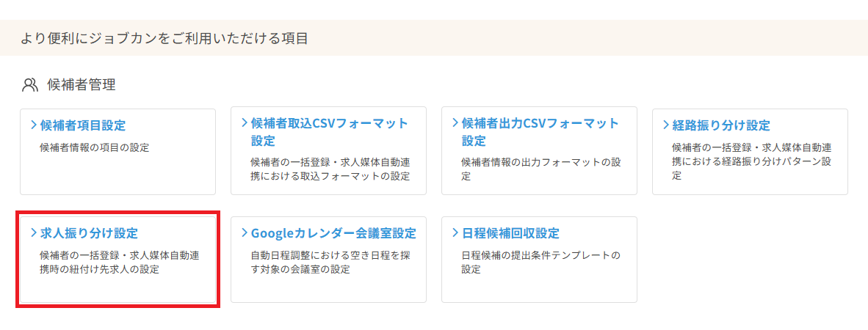Screen dimensions: 868x330
Task: Select the highlighted 求人振り分け設定 link
Action: click(89, 233)
